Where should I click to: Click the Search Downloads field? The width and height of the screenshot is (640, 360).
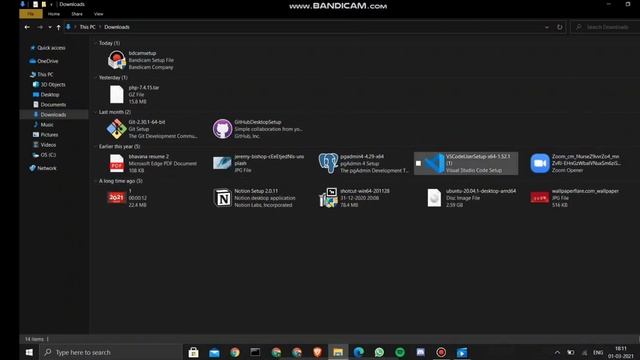click(x=605, y=27)
